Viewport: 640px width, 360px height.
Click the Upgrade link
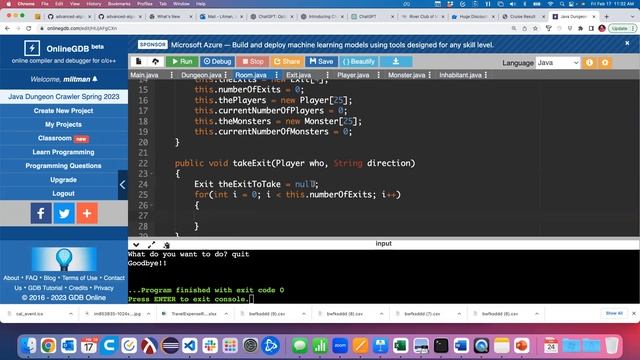click(64, 180)
